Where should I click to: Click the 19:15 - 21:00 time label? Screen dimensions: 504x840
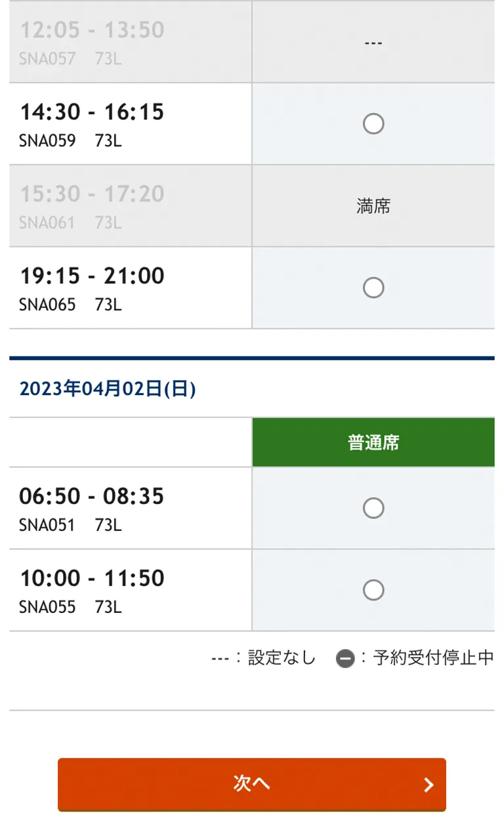pyautogui.click(x=92, y=276)
